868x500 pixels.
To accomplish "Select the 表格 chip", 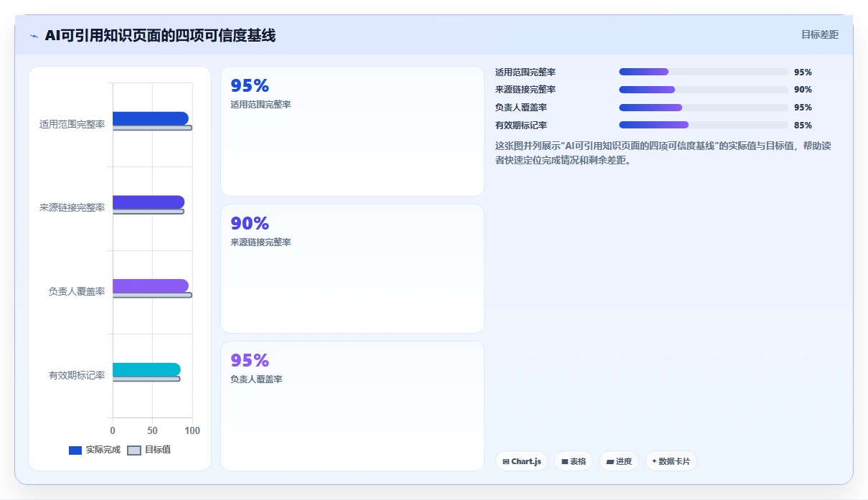I will (x=574, y=461).
